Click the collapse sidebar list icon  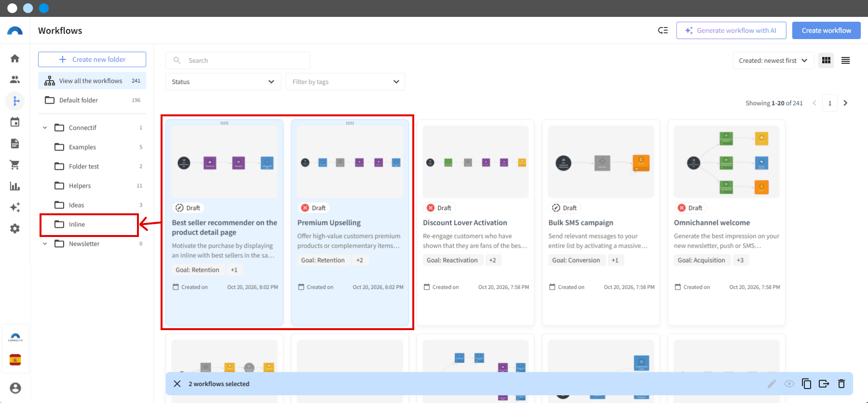coord(663,30)
